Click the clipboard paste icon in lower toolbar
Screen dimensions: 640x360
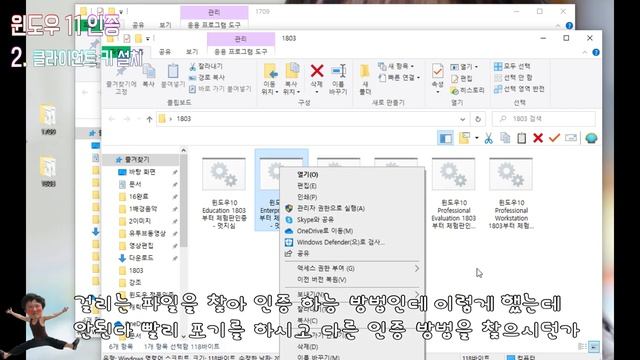tap(522, 138)
